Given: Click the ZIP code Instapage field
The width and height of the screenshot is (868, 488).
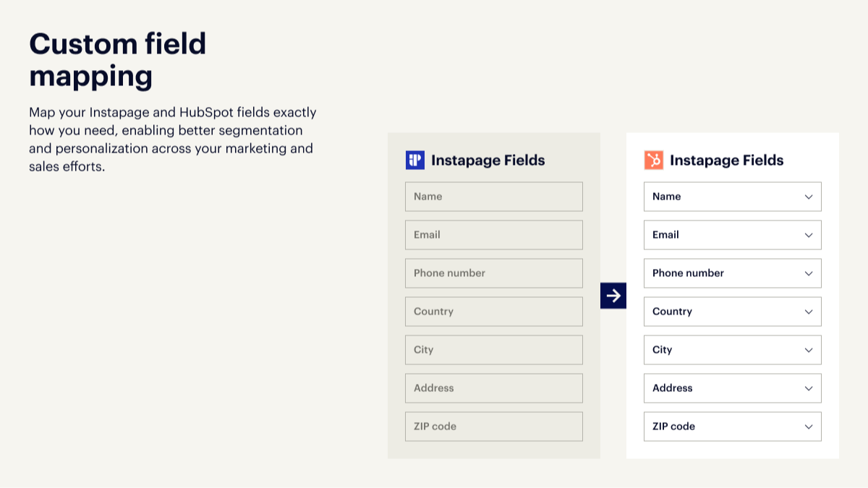Looking at the screenshot, I should pos(493,427).
